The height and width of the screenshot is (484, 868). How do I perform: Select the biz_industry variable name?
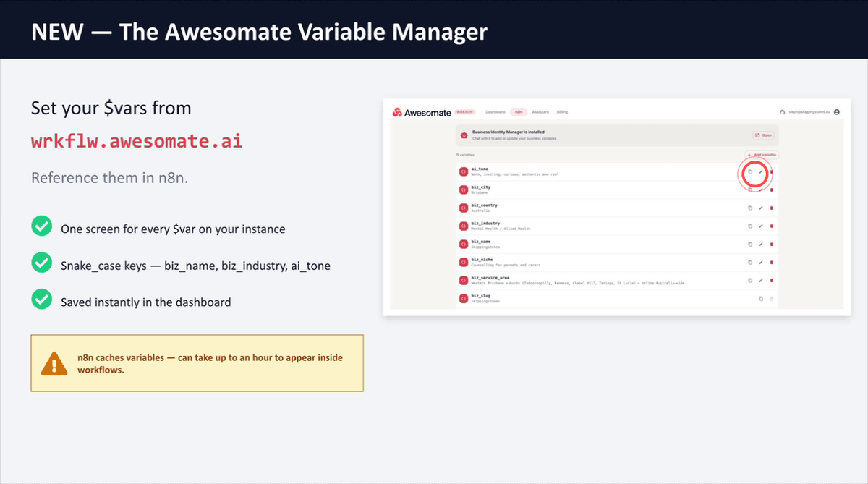point(485,224)
